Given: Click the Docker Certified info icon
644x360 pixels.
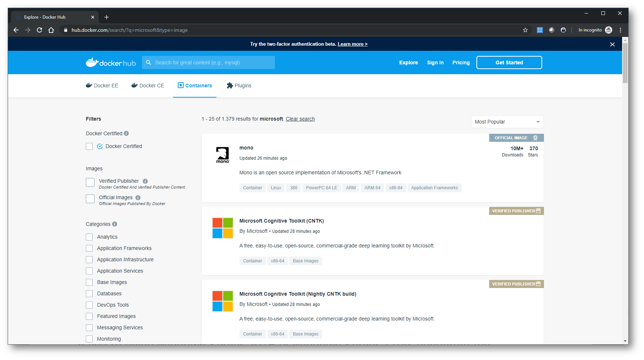Looking at the screenshot, I should coord(126,133).
